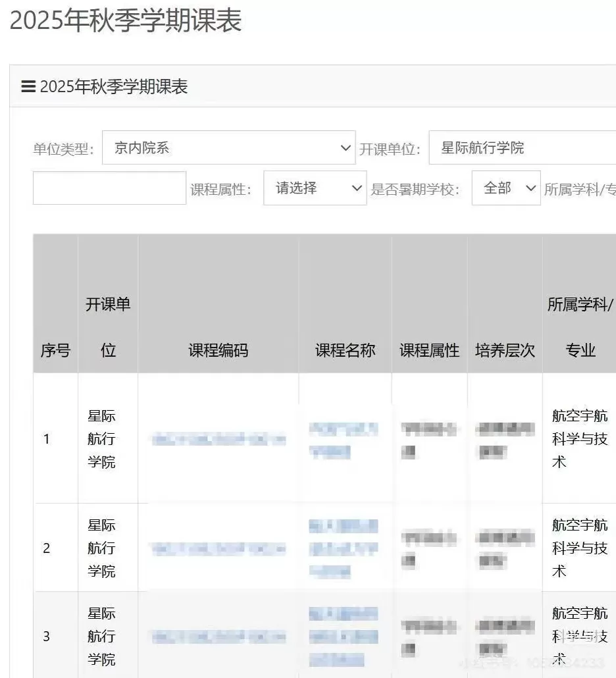Viewport: 616px width, 678px height.
Task: Click the 所属学科/专业 column header
Action: click(x=579, y=327)
